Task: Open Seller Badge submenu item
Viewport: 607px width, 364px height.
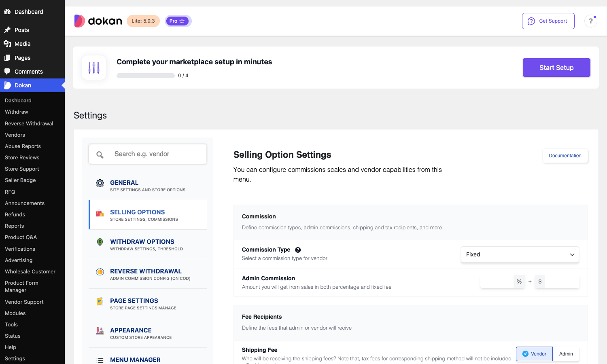Action: pyautogui.click(x=20, y=180)
